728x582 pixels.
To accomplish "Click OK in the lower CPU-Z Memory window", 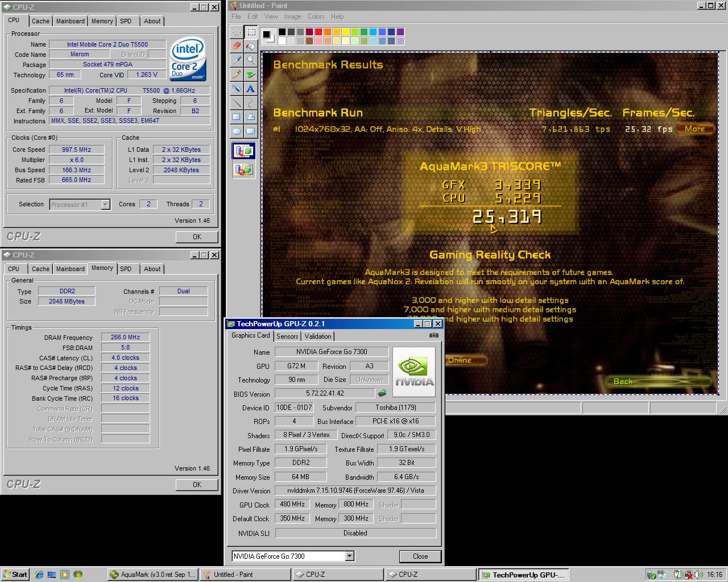I will 197,485.
